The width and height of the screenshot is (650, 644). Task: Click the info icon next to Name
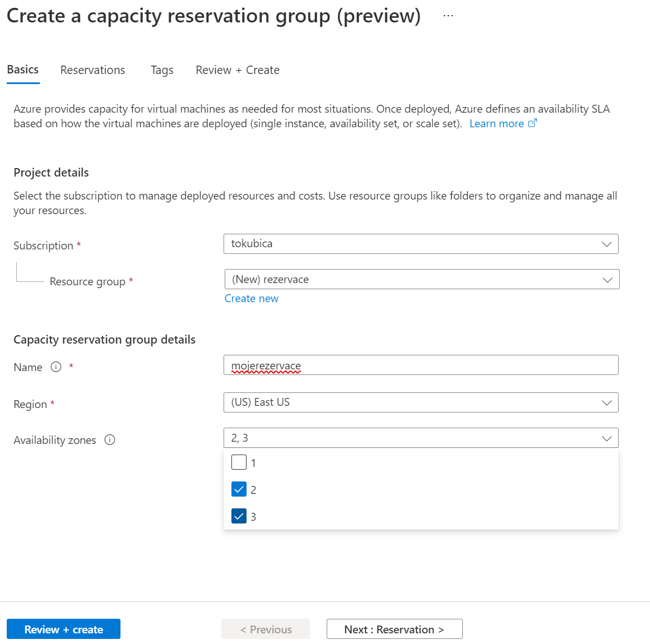[x=56, y=367]
